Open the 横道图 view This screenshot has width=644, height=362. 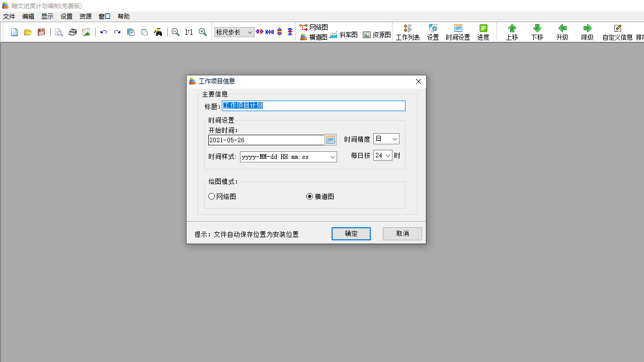click(x=313, y=37)
